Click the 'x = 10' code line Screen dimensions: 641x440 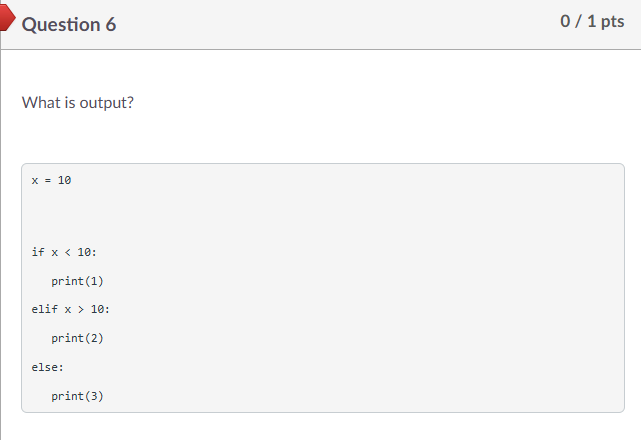(51, 180)
